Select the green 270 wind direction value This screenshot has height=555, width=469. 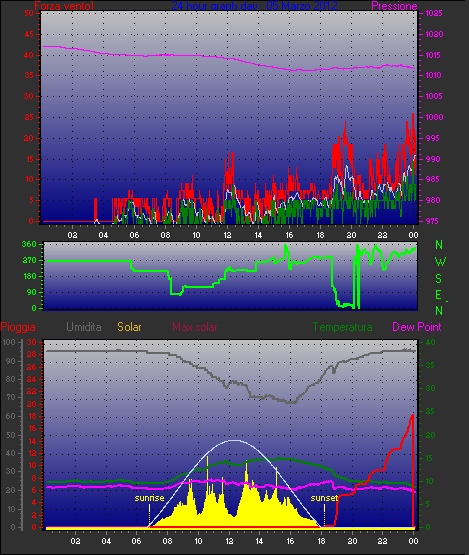pyautogui.click(x=29, y=260)
